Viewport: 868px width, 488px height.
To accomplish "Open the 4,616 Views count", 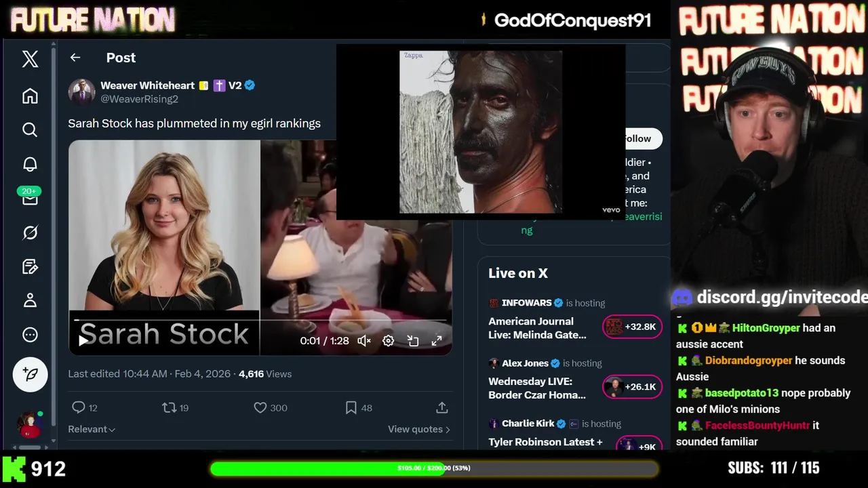I will click(x=265, y=373).
